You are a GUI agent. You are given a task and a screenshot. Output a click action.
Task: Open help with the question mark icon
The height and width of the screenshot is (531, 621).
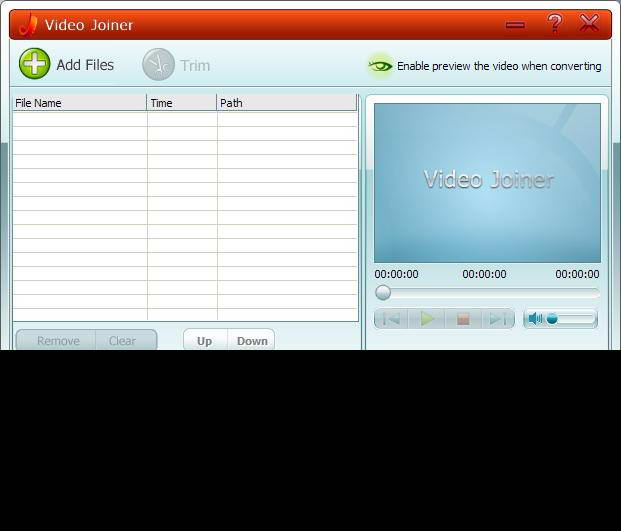(x=554, y=23)
